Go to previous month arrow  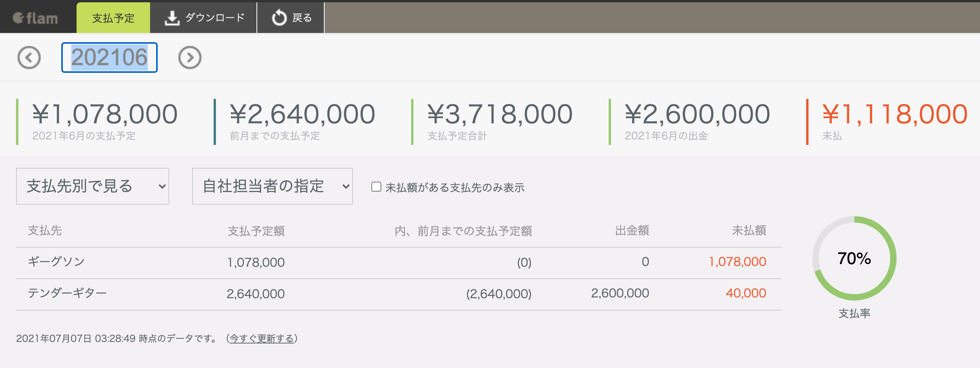click(29, 58)
